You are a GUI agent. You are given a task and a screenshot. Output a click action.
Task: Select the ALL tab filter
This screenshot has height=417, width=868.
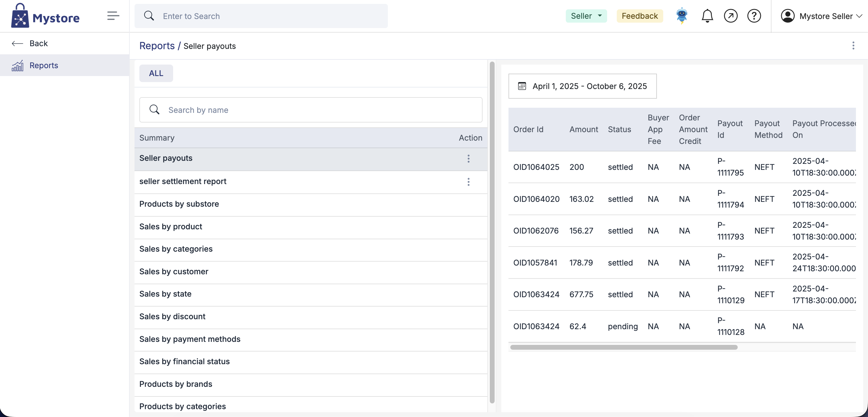click(x=156, y=73)
